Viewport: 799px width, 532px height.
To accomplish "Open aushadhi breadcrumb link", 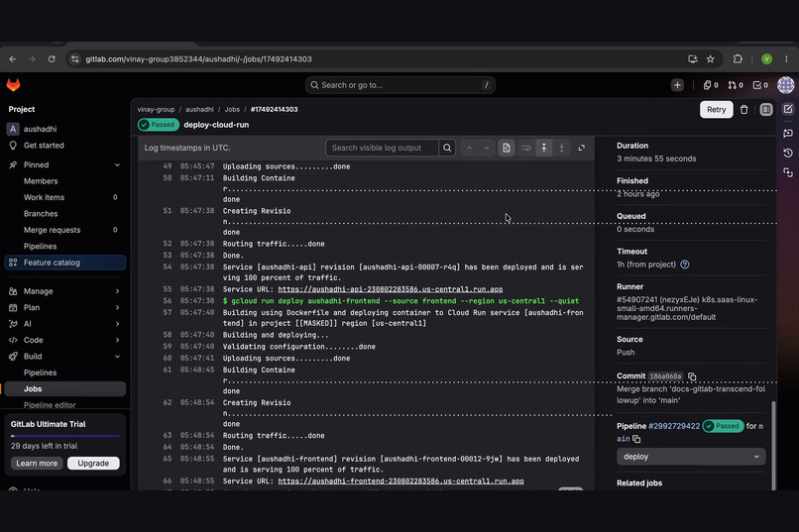I will pyautogui.click(x=199, y=109).
